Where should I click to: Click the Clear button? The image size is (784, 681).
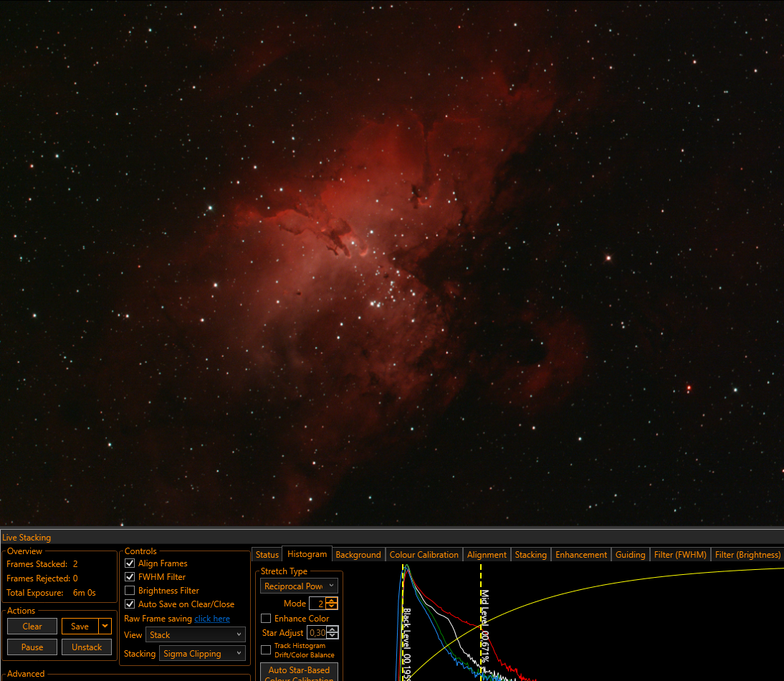click(32, 626)
